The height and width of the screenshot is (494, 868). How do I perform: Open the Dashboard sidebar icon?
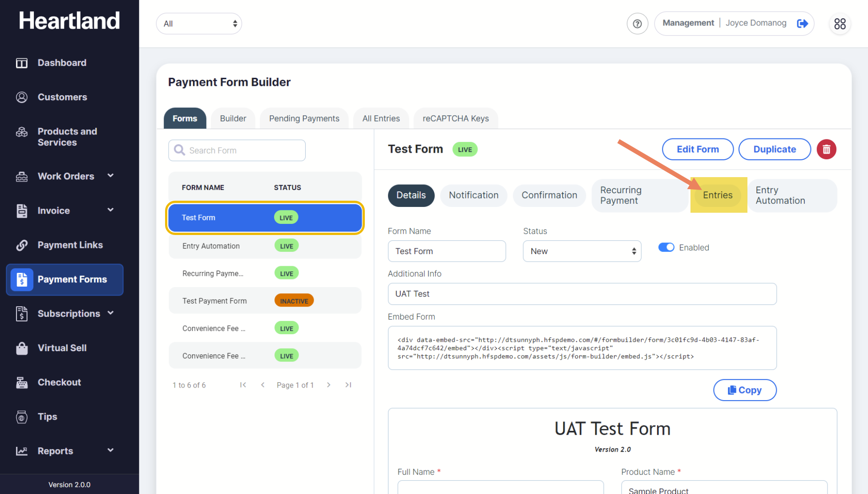[21, 63]
